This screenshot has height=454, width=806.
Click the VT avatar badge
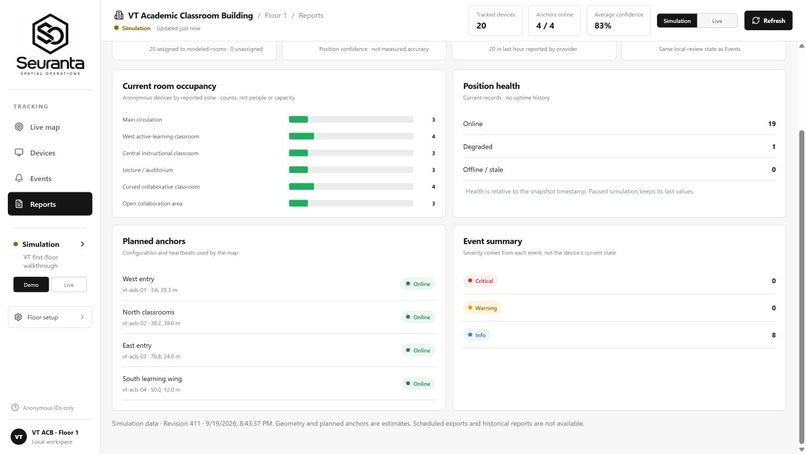pos(19,437)
